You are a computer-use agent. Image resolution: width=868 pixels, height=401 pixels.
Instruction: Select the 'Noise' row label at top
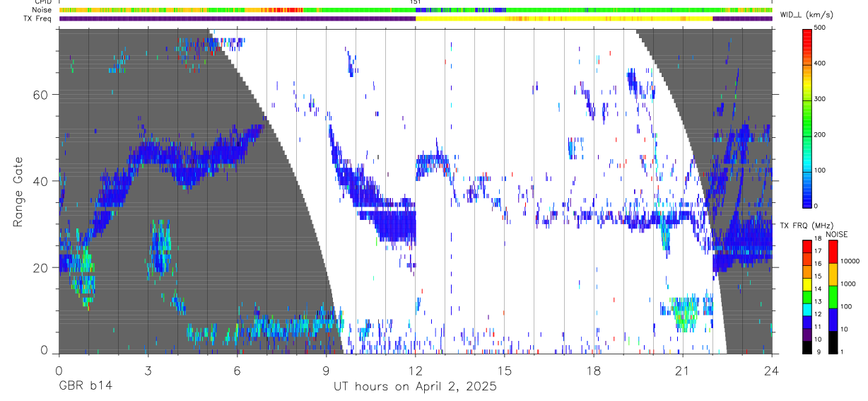tap(43, 10)
